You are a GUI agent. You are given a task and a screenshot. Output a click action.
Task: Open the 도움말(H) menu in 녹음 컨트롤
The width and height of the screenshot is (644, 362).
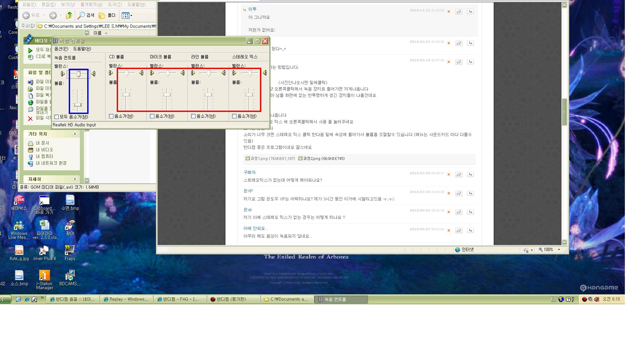point(82,49)
